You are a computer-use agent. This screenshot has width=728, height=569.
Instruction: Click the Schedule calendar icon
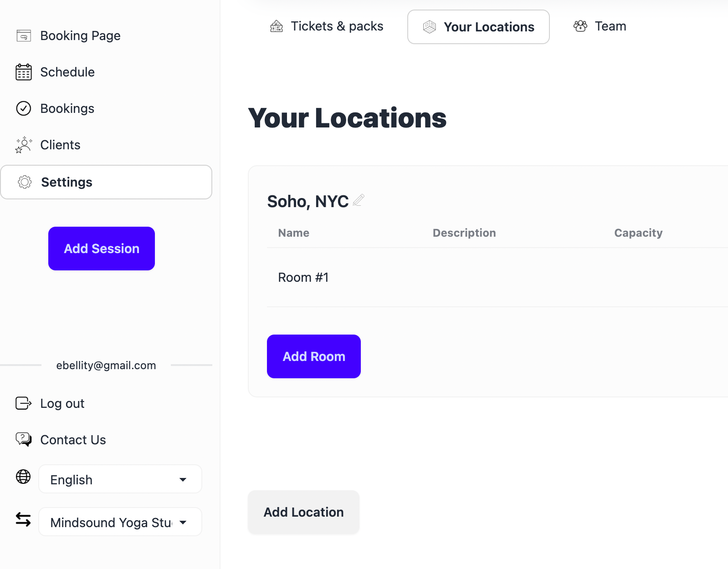(x=24, y=72)
